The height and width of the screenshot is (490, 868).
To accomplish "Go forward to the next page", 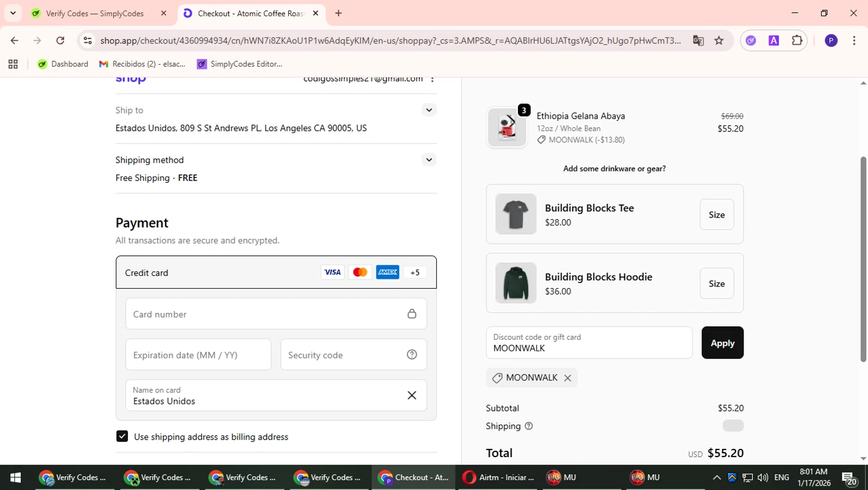I will pos(37,40).
